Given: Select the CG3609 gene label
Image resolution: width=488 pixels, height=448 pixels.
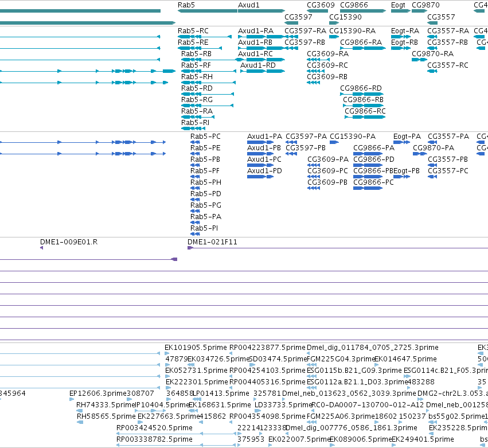Looking at the screenshot, I should tap(321, 5).
